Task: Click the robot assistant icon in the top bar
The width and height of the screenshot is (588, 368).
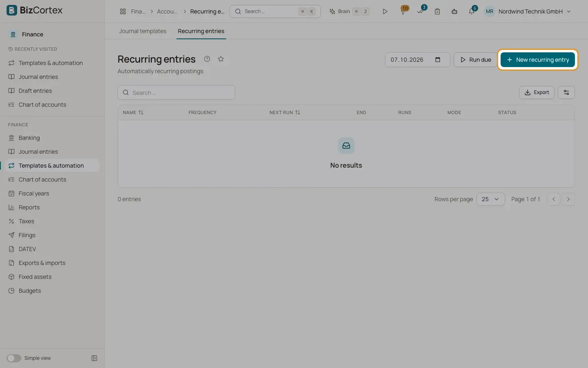Action: (454, 11)
